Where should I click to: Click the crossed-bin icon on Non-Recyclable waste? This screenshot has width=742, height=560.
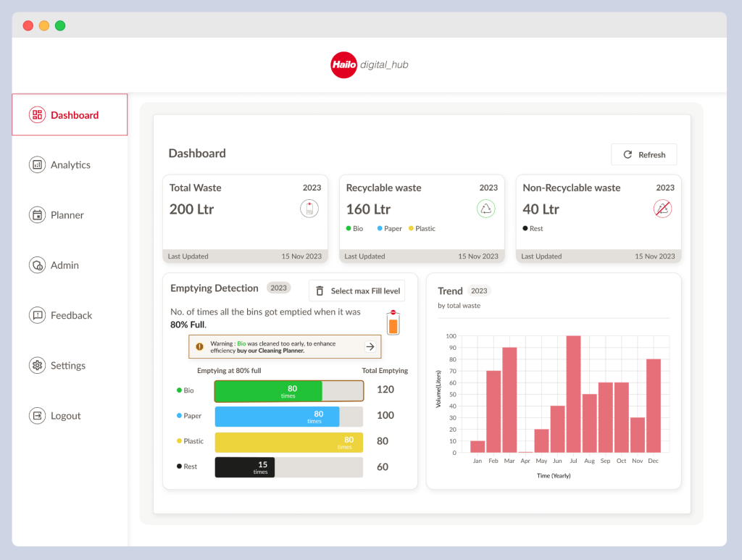[x=662, y=209]
